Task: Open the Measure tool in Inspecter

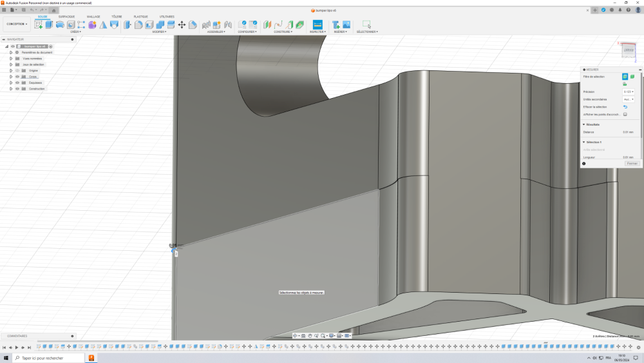Action: [317, 25]
